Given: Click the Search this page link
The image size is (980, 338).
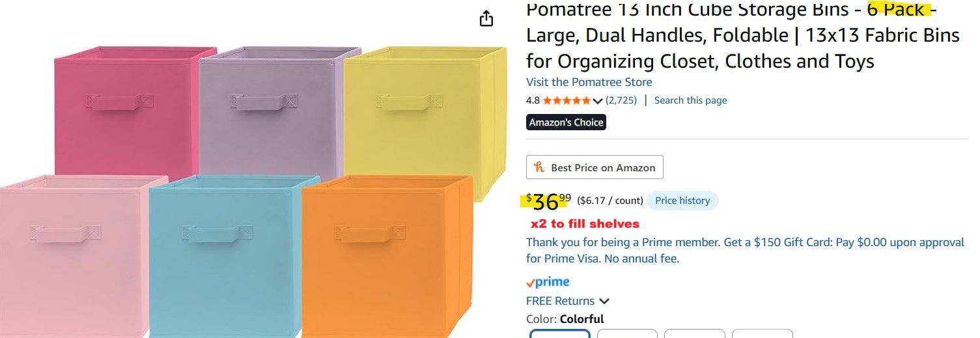Looking at the screenshot, I should pos(690,100).
